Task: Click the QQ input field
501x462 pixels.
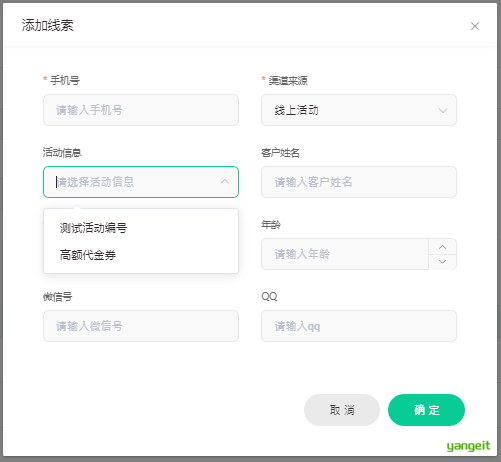Action: click(359, 326)
